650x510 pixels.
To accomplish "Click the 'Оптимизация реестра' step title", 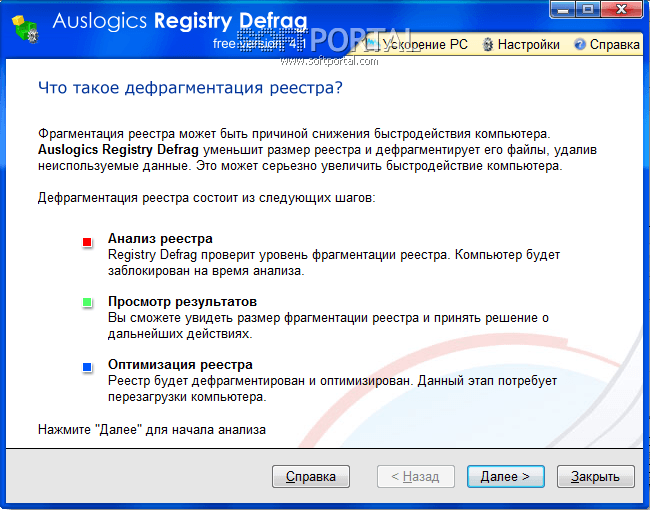I will click(x=180, y=364).
